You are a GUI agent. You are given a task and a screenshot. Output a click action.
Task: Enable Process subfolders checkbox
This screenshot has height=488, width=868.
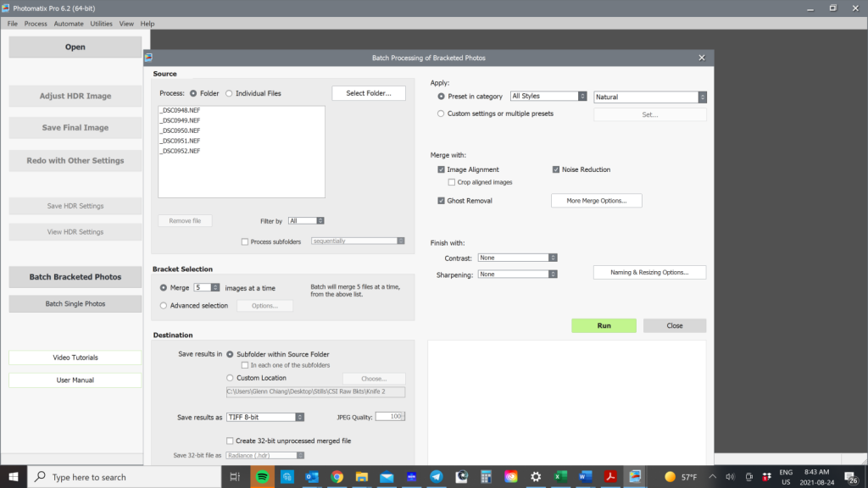pyautogui.click(x=245, y=241)
